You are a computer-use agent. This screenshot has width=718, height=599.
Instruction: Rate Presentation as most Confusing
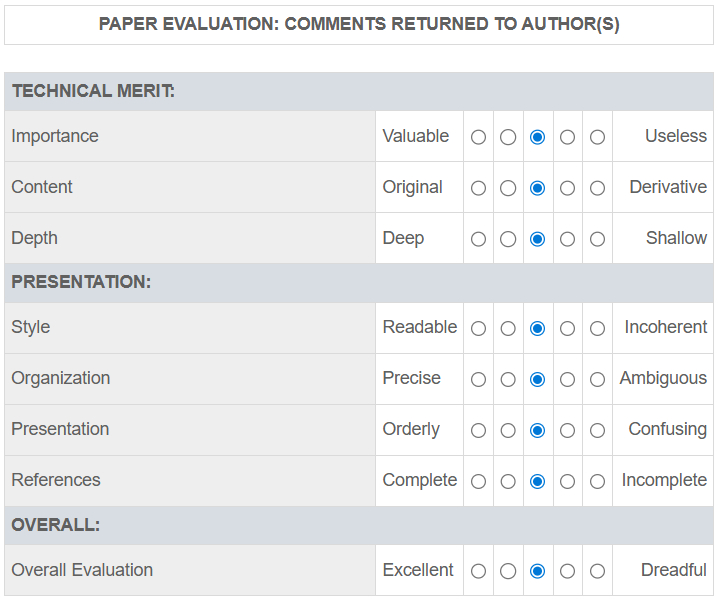pyautogui.click(x=597, y=430)
